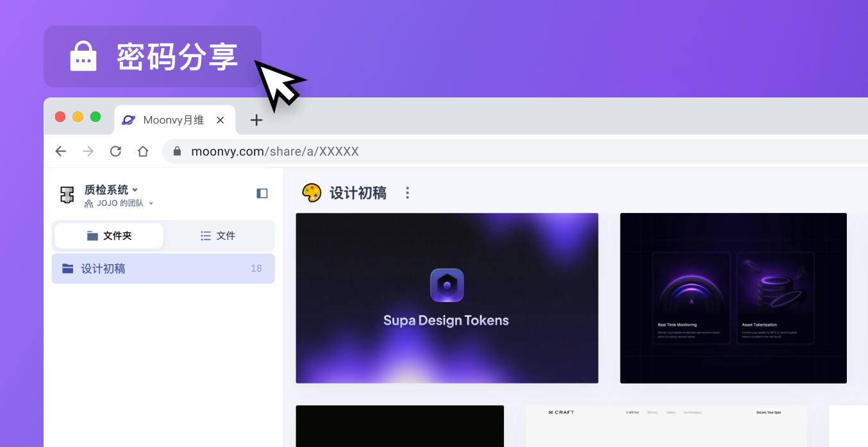Viewport: 868px width, 447px height.
Task: Open the CRAFT website design thumbnail
Action: tap(666, 426)
